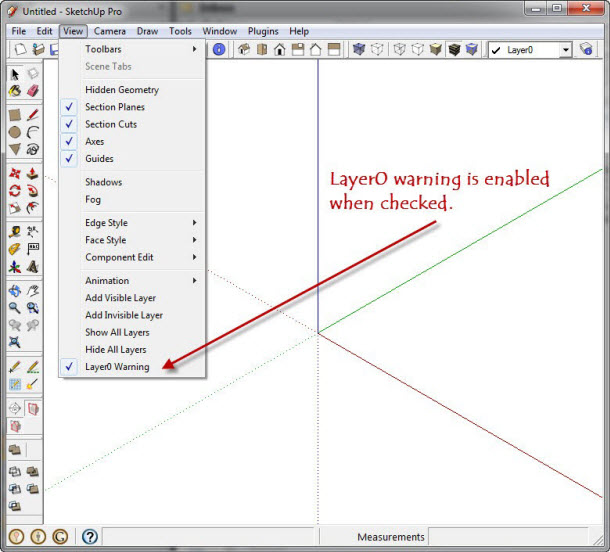Switch to Front view house icon
Image resolution: width=610 pixels, height=552 pixels.
tap(279, 49)
